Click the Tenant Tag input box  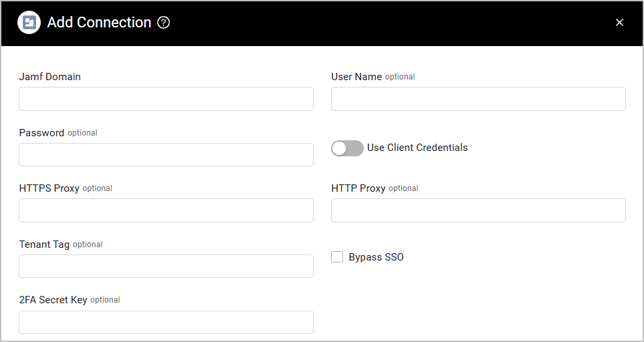166,266
